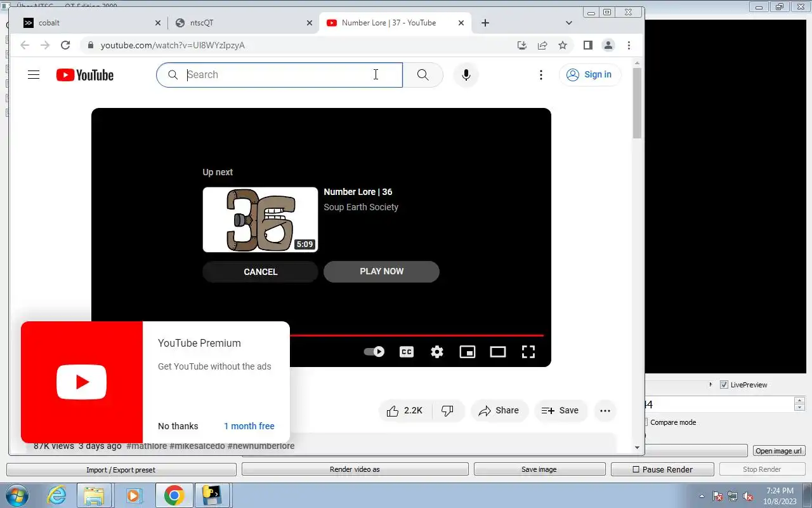Screen dimensions: 812x508
Task: Open the YouTube settings three-dot menu
Action: tap(541, 75)
